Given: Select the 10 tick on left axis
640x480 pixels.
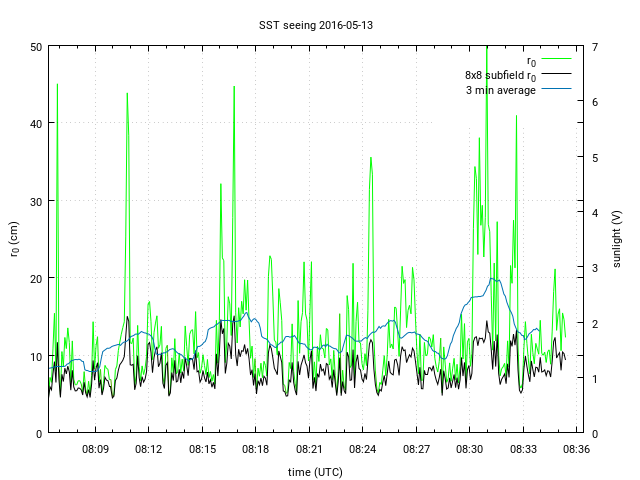Looking at the screenshot, I should 36,356.
